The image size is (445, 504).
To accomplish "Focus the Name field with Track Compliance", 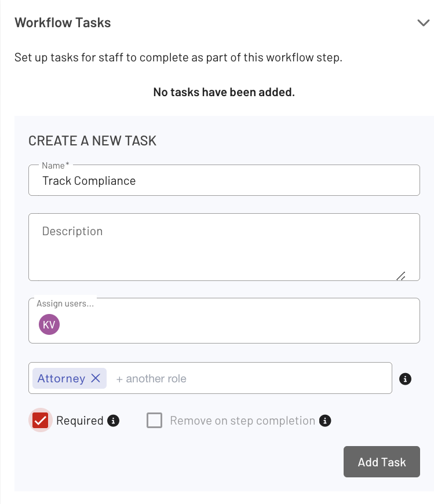I will pyautogui.click(x=224, y=180).
